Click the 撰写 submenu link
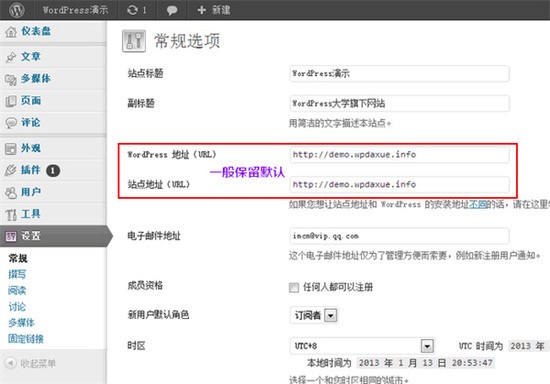This screenshot has width=550, height=384. (x=17, y=274)
